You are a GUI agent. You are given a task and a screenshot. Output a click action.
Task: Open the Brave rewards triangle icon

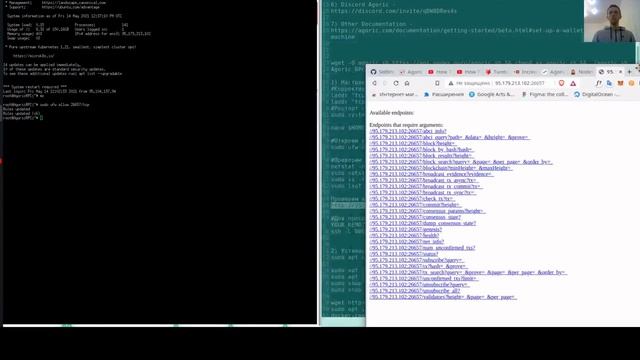click(x=573, y=83)
